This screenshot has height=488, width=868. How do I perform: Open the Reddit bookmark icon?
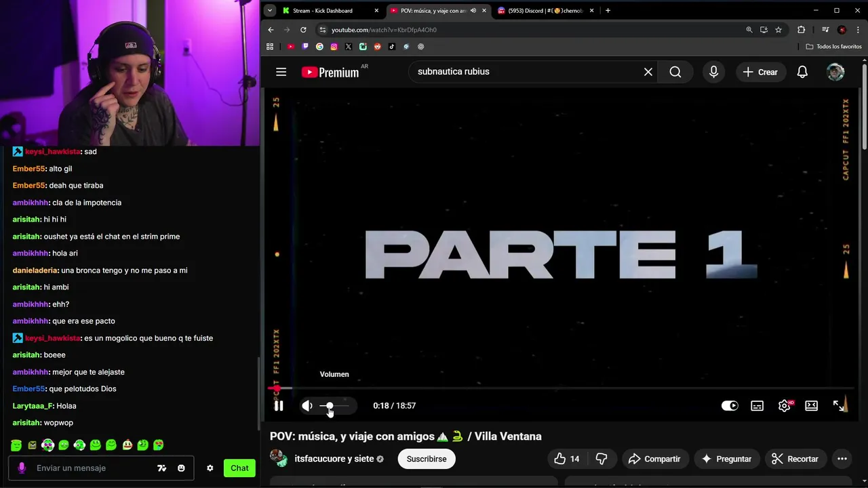tap(378, 47)
